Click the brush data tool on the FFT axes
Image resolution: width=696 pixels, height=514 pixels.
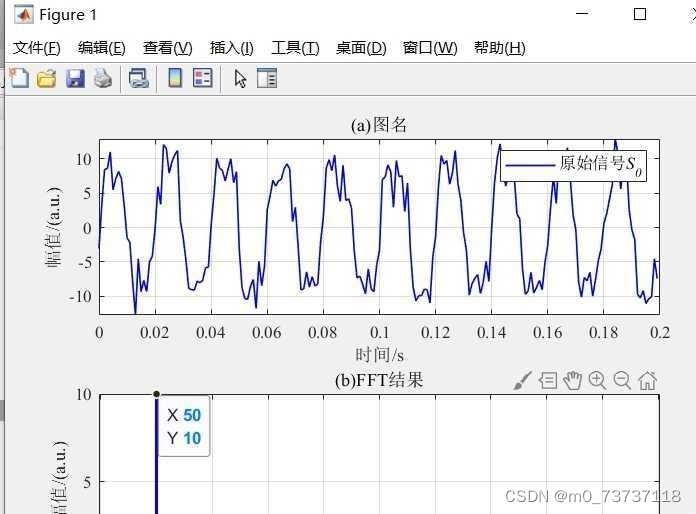click(x=522, y=380)
